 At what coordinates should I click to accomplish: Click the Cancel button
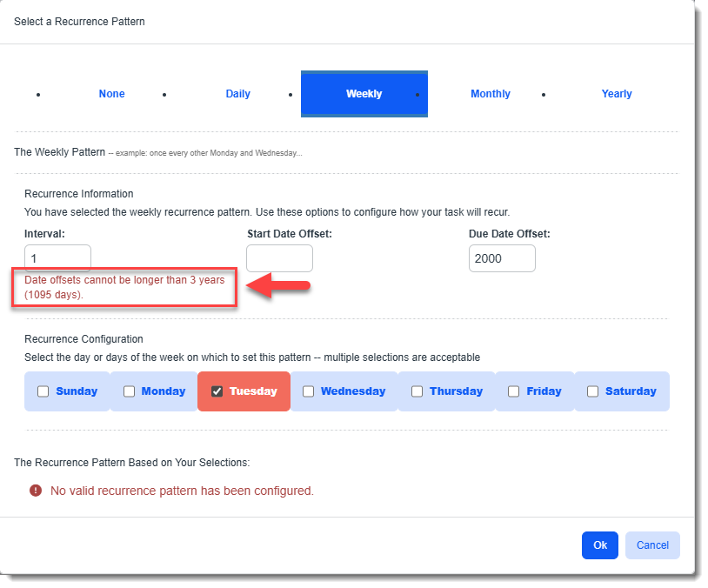click(652, 545)
